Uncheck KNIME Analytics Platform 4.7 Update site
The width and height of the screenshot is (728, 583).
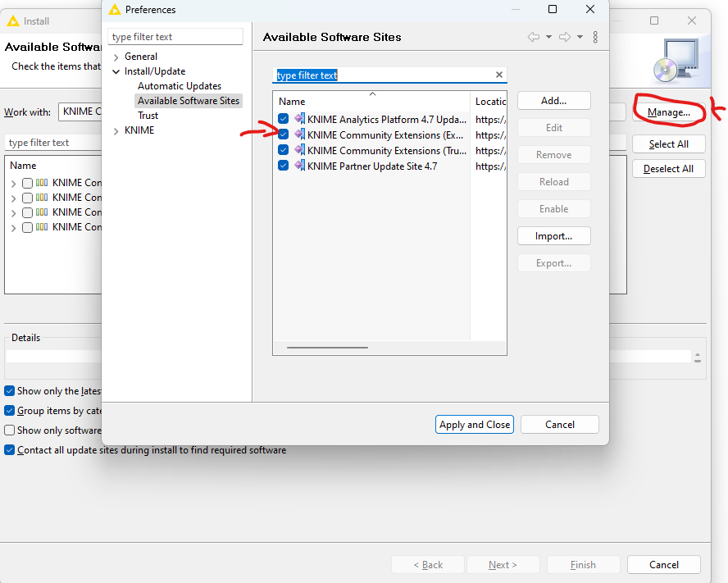pos(283,119)
